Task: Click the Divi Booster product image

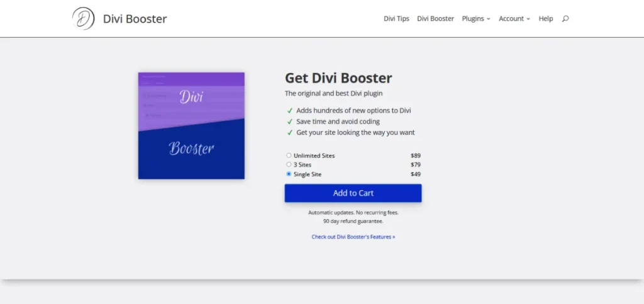Action: tap(191, 126)
